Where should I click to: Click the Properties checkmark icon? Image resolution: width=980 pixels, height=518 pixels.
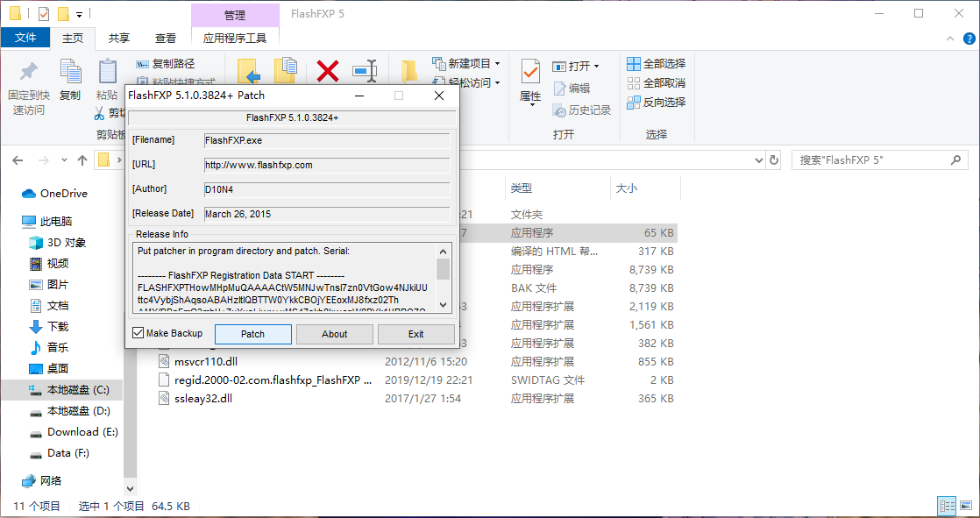point(530,71)
